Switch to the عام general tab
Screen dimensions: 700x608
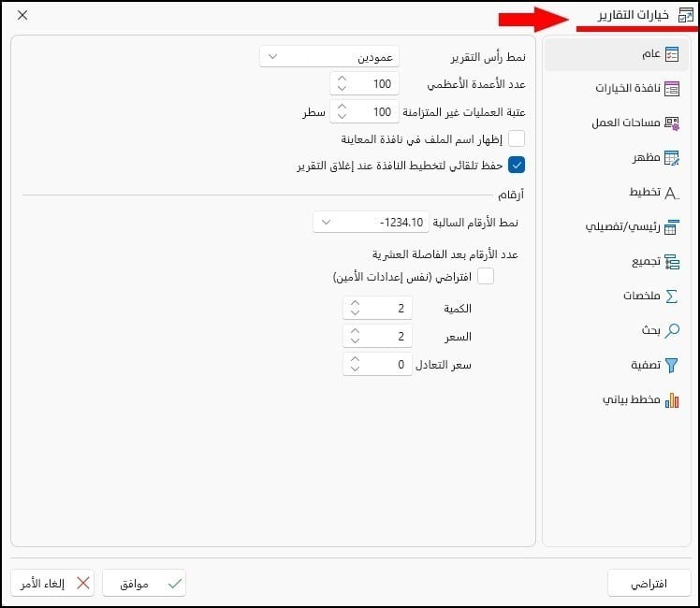617,54
